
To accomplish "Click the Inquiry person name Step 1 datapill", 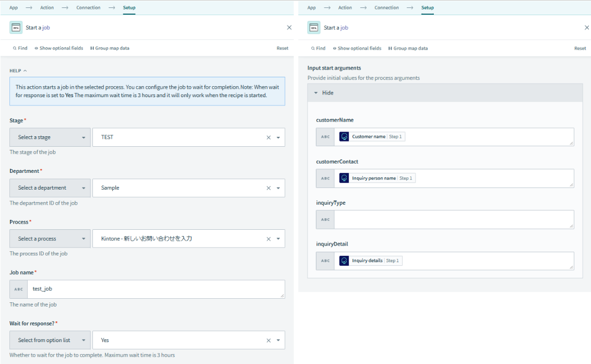I will pyautogui.click(x=377, y=178).
